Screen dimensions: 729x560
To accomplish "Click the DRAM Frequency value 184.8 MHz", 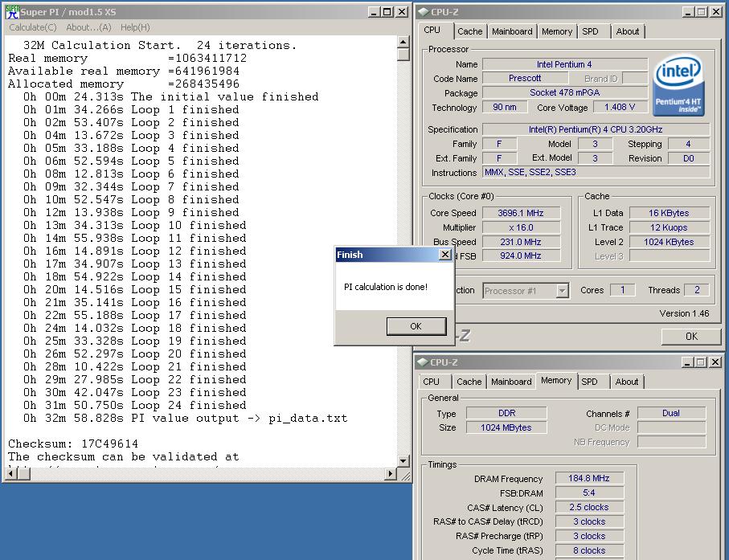I will 589,478.
